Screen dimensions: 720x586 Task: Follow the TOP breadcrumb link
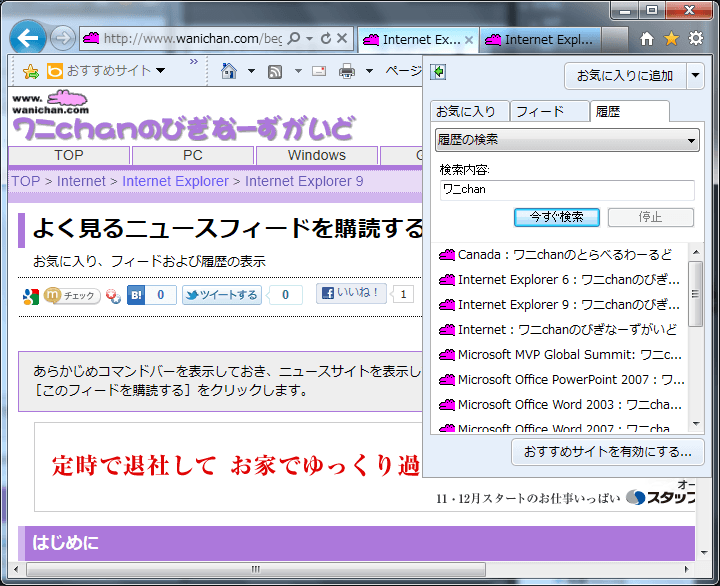tap(26, 181)
